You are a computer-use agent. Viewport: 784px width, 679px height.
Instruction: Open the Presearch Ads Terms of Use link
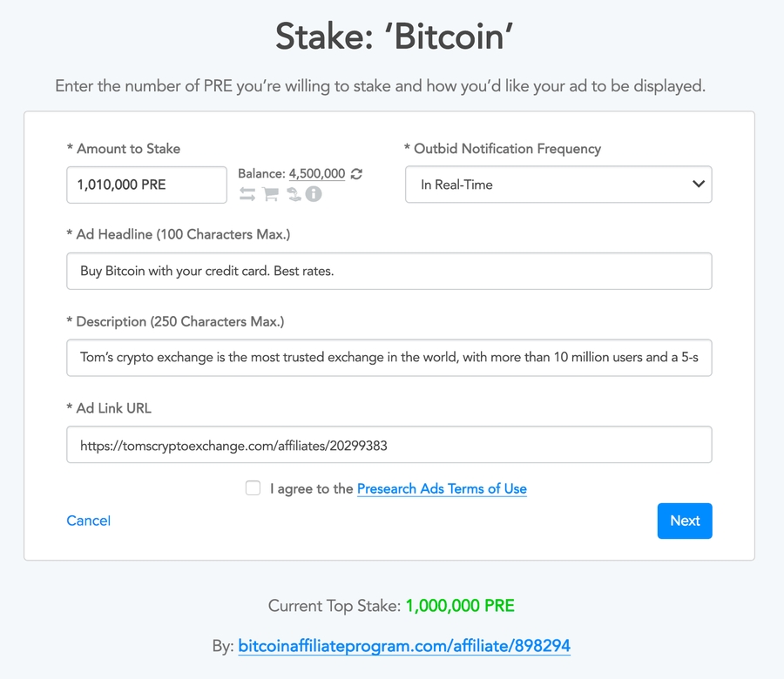[x=442, y=488]
